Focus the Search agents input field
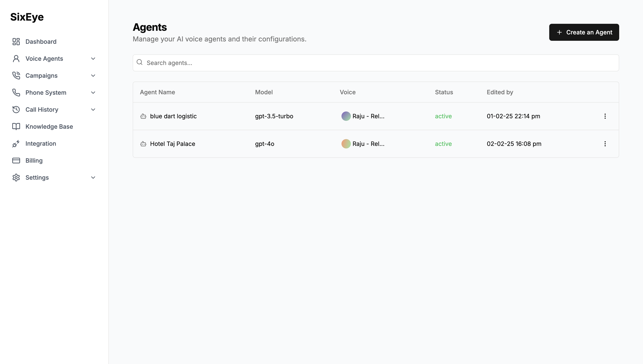Viewport: 643px width, 364px height. 376,63
